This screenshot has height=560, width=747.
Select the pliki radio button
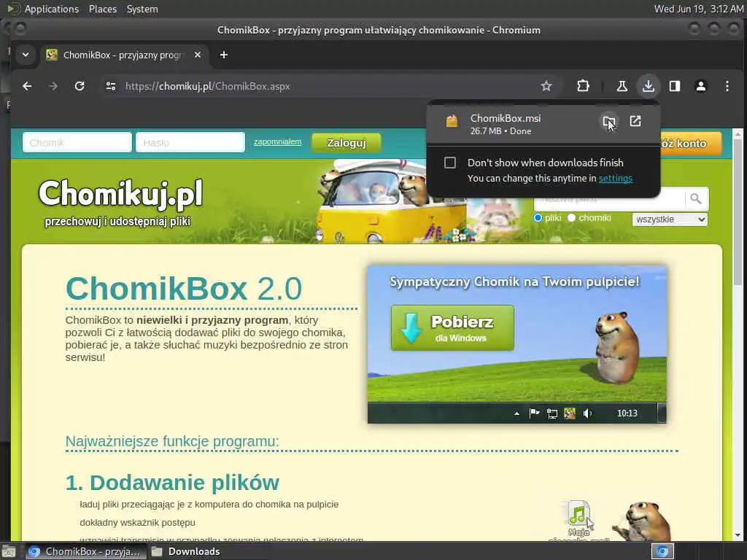point(538,217)
